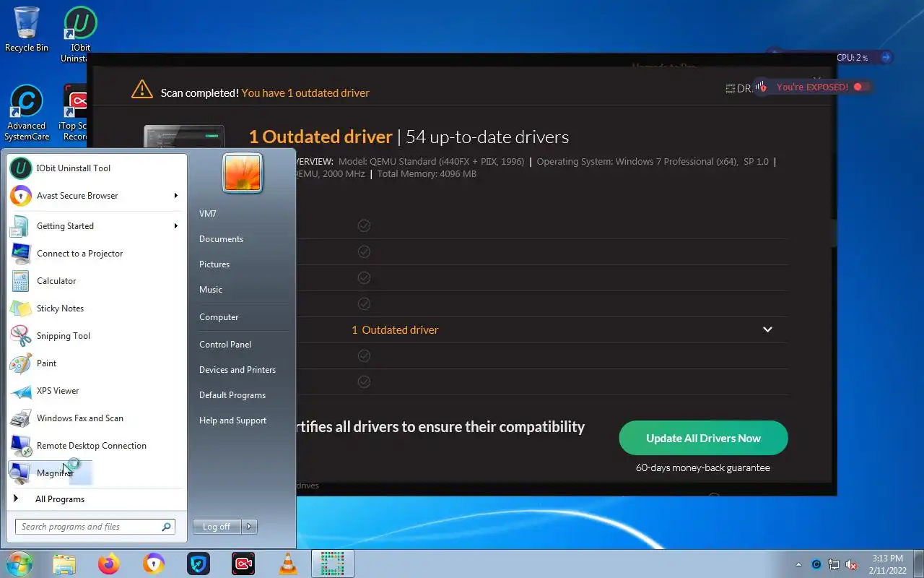Launch VLC media player from taskbar
Image resolution: width=924 pixels, height=578 pixels.
(x=288, y=564)
